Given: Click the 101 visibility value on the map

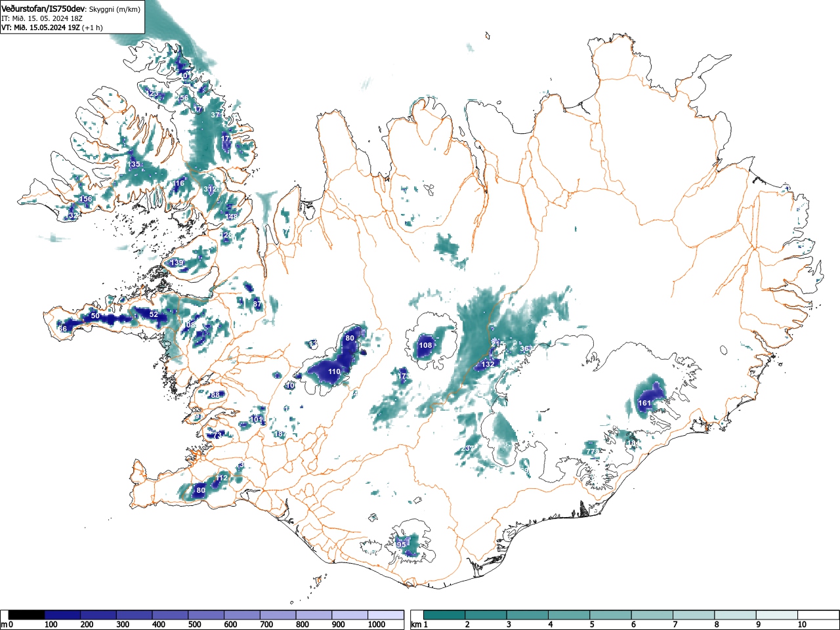Looking at the screenshot, I should pyautogui.click(x=257, y=419).
